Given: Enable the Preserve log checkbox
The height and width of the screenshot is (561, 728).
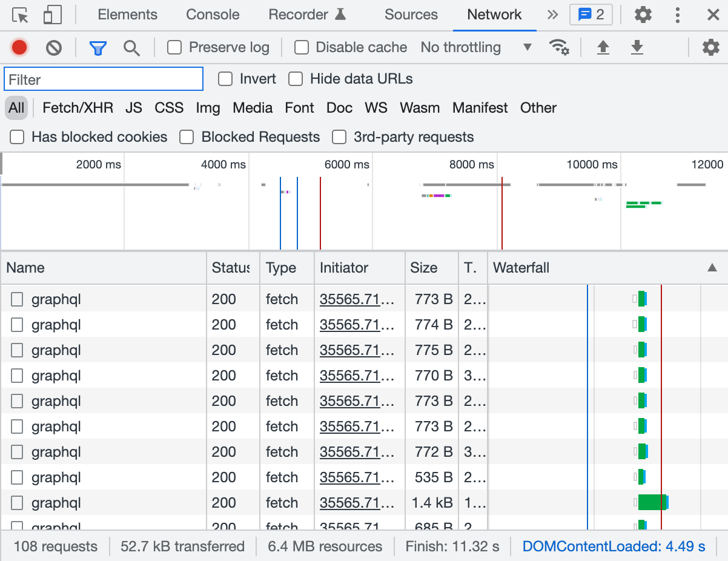Looking at the screenshot, I should (x=174, y=47).
